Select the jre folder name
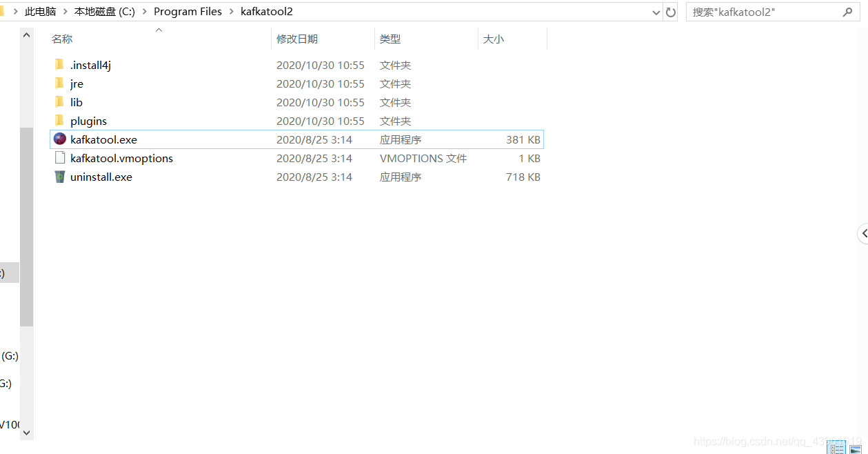Viewport: 868px width, 454px height. [x=77, y=83]
